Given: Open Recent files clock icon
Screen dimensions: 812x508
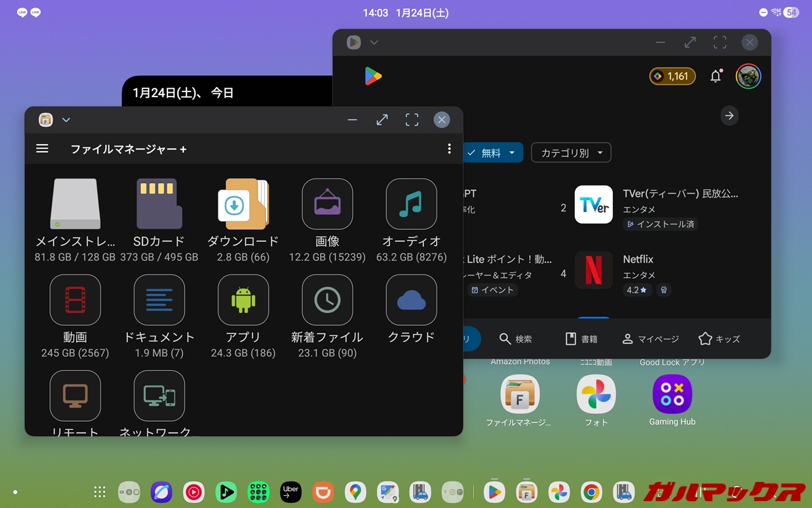Looking at the screenshot, I should (327, 300).
